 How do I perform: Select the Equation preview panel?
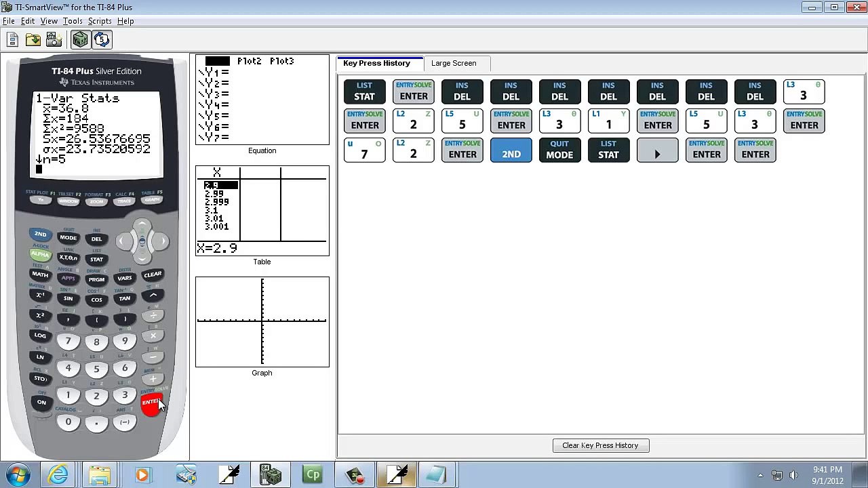tap(262, 100)
